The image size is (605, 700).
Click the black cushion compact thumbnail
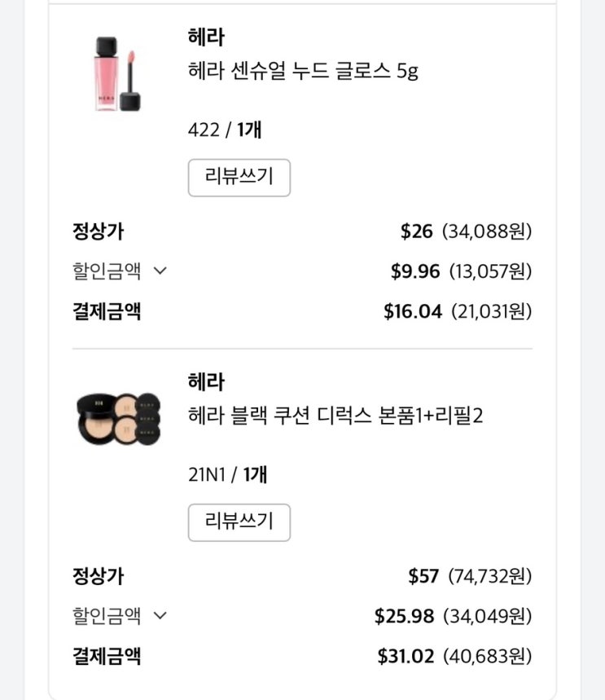117,418
